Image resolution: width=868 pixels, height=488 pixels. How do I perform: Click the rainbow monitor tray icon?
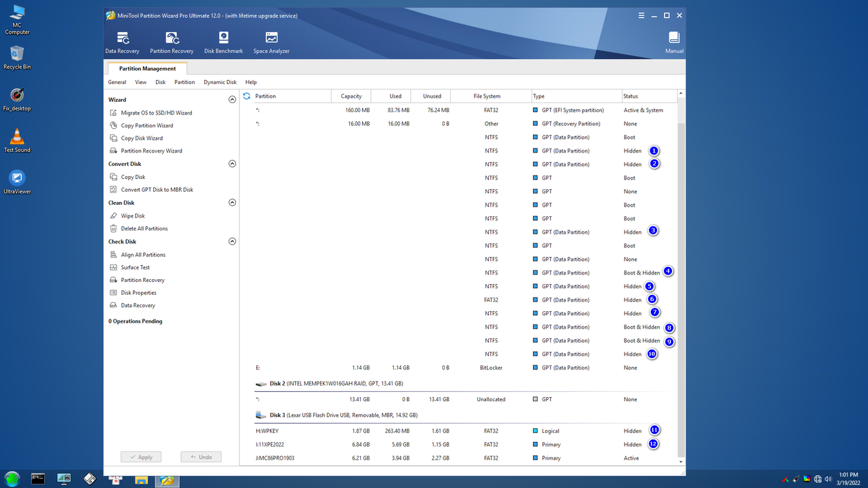(x=807, y=479)
